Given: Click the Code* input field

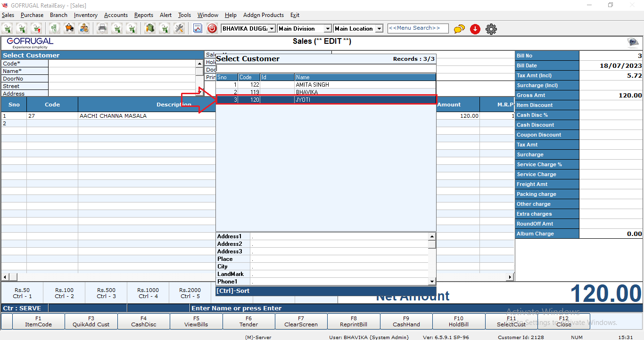Looking at the screenshot, I should tap(122, 64).
